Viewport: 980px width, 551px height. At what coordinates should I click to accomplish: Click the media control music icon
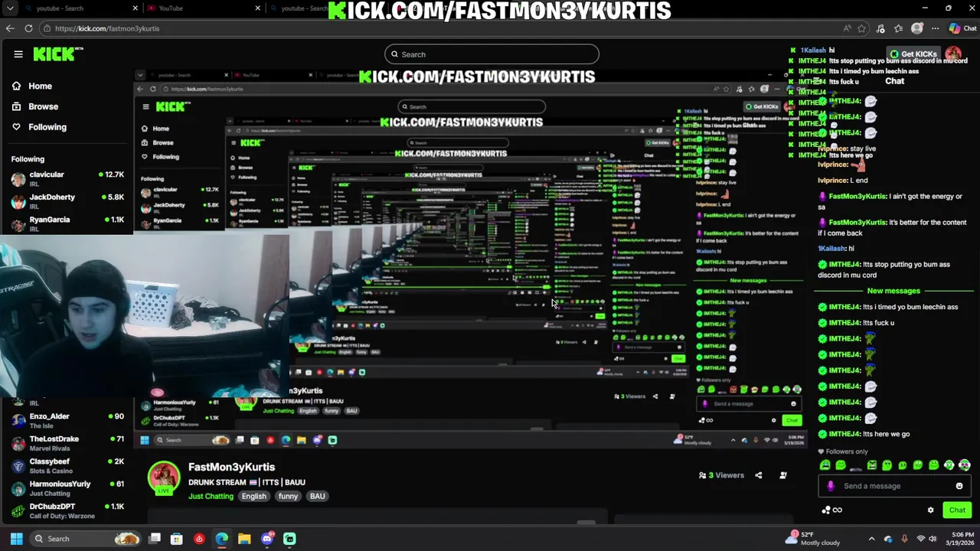pos(881,28)
